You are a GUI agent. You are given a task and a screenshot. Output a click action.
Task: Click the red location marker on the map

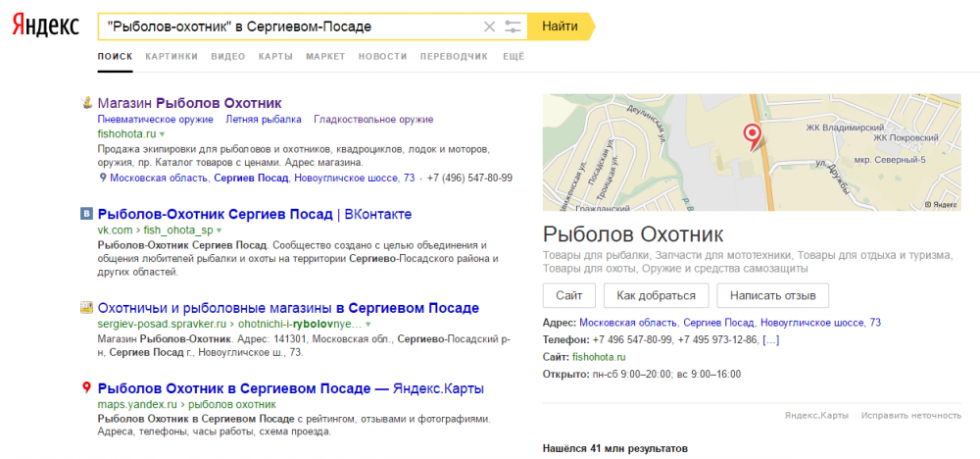pos(753,136)
